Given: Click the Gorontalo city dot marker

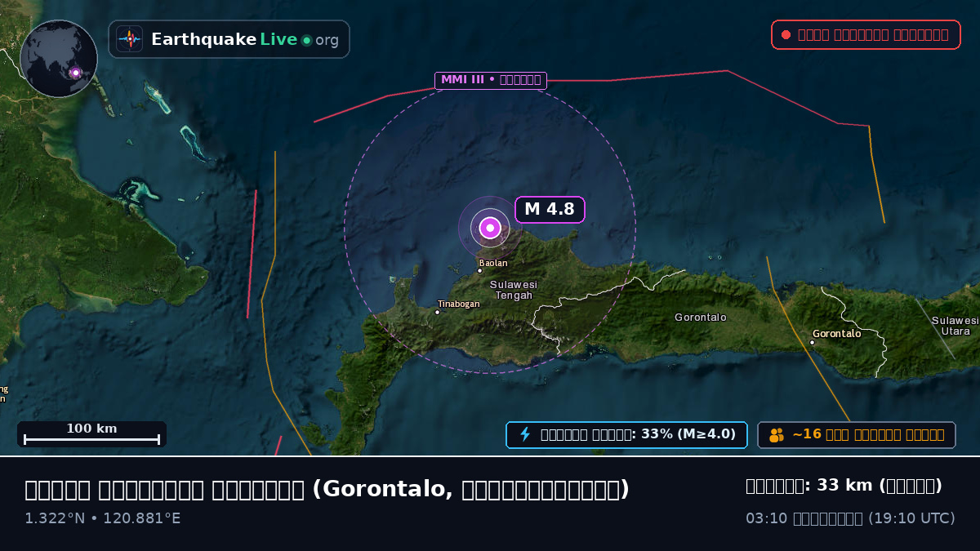Looking at the screenshot, I should coord(812,342).
